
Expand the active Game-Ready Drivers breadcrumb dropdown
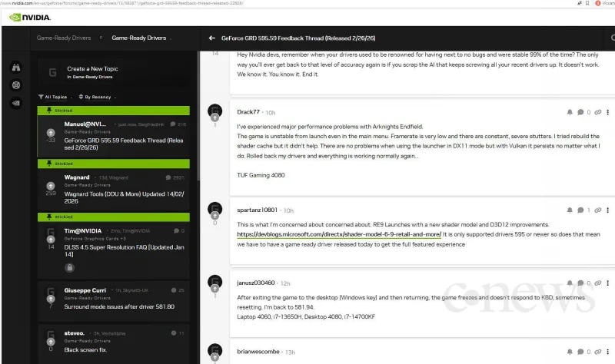coord(171,38)
